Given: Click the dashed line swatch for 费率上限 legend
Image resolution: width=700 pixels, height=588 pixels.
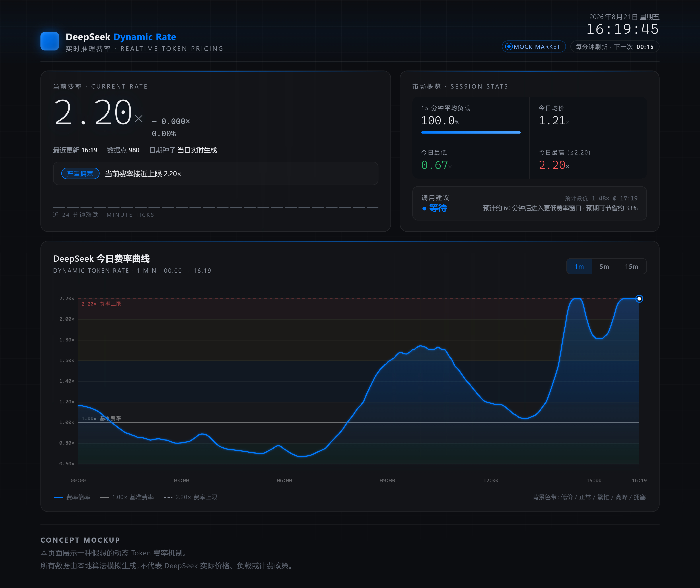Looking at the screenshot, I should 168,498.
